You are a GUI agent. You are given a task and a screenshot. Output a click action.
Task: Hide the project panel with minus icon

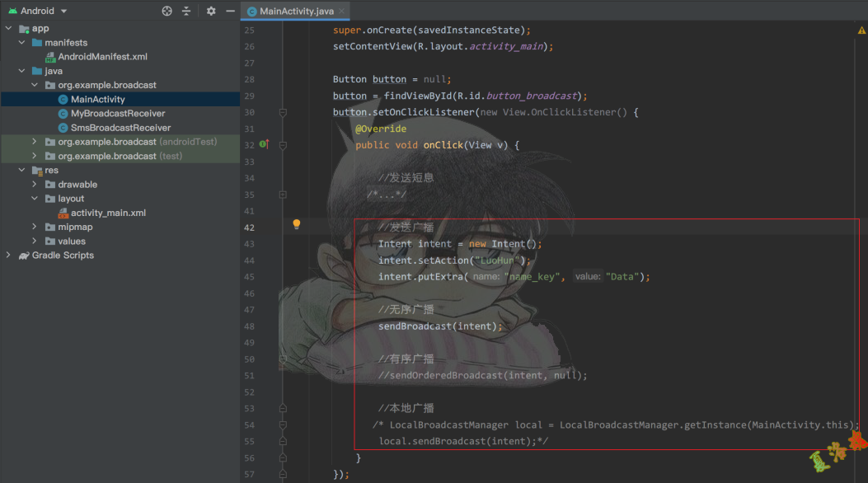point(229,11)
